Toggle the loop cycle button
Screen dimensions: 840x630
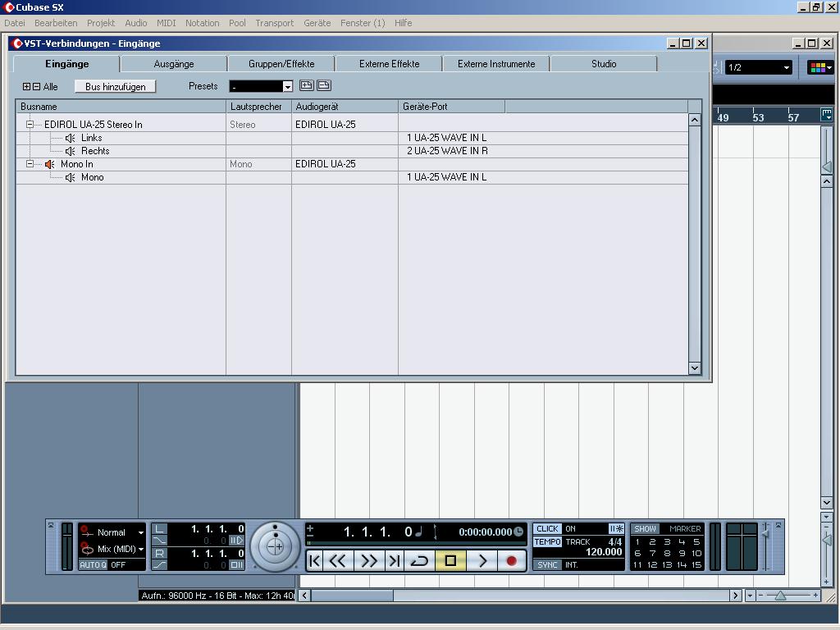pyautogui.click(x=419, y=561)
